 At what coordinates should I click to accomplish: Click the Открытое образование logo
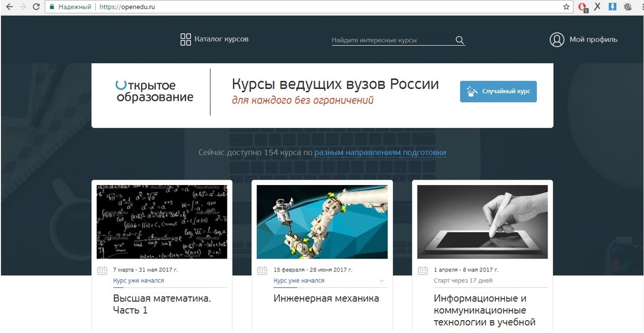[x=155, y=91]
